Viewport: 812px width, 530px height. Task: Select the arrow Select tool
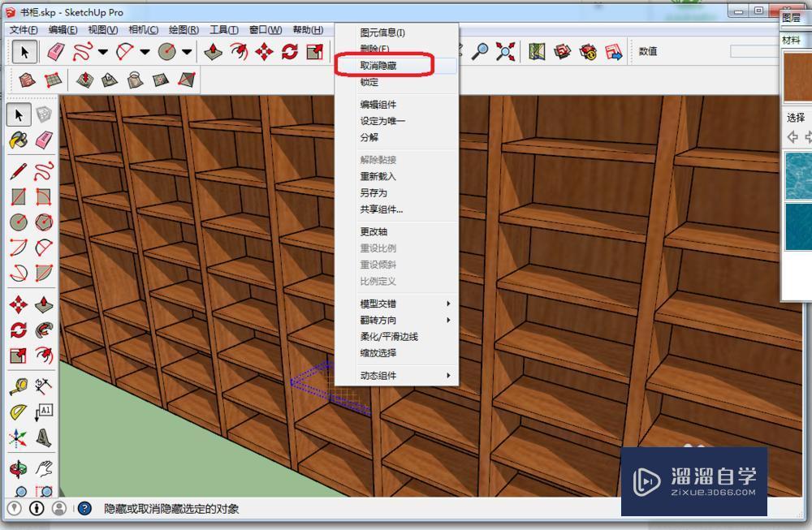pos(24,50)
